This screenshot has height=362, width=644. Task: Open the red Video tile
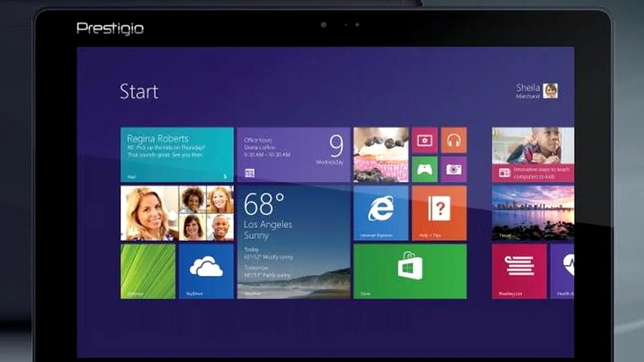tap(425, 140)
